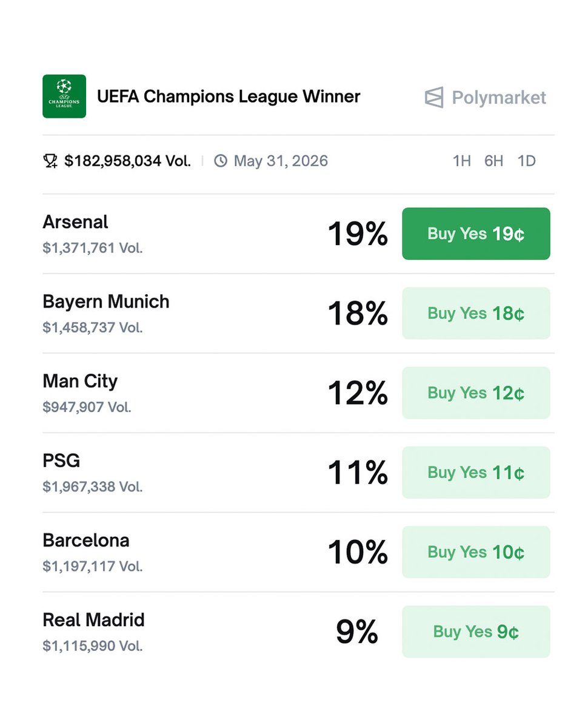Open the Bayern Munich market row
This screenshot has height=728, width=582.
pos(106,302)
